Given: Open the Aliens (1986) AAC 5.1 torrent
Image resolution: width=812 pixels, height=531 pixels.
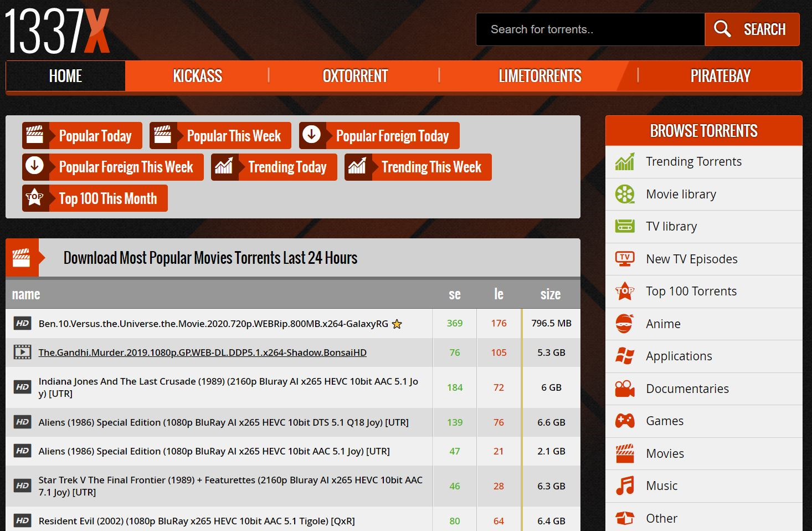Looking at the screenshot, I should (x=214, y=451).
